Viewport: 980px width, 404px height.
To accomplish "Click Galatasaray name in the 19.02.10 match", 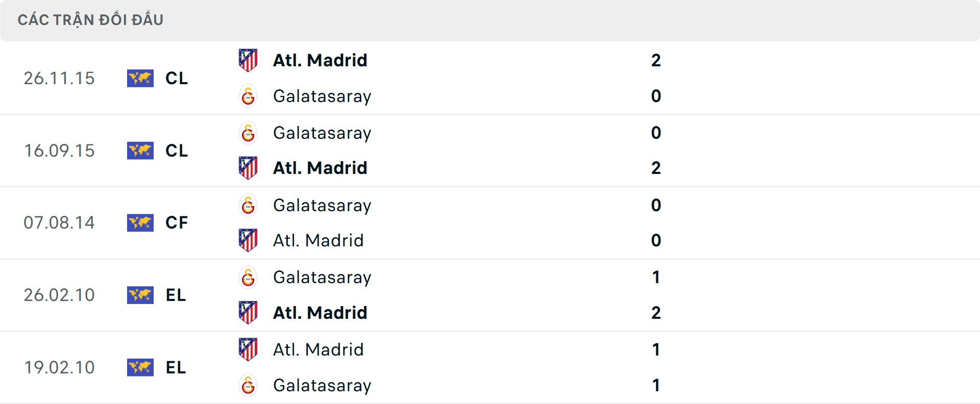I will (322, 386).
